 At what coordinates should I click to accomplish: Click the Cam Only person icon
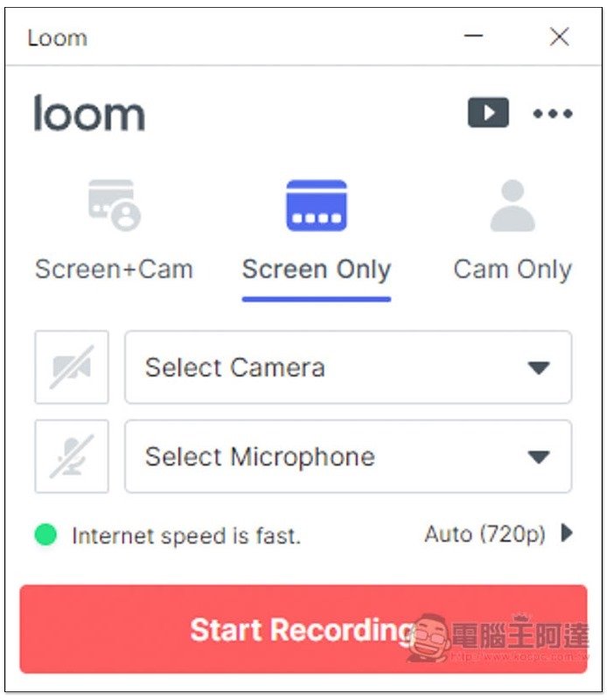tap(513, 206)
